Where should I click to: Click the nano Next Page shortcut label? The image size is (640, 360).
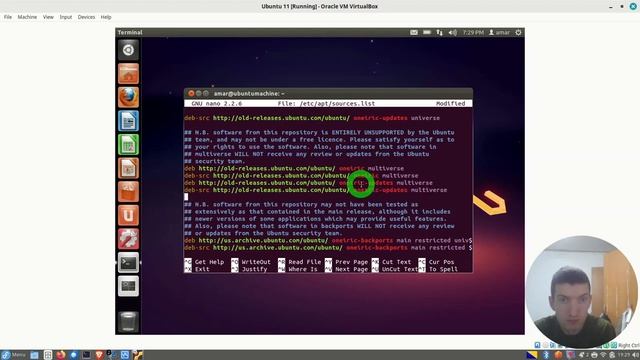coord(351,269)
